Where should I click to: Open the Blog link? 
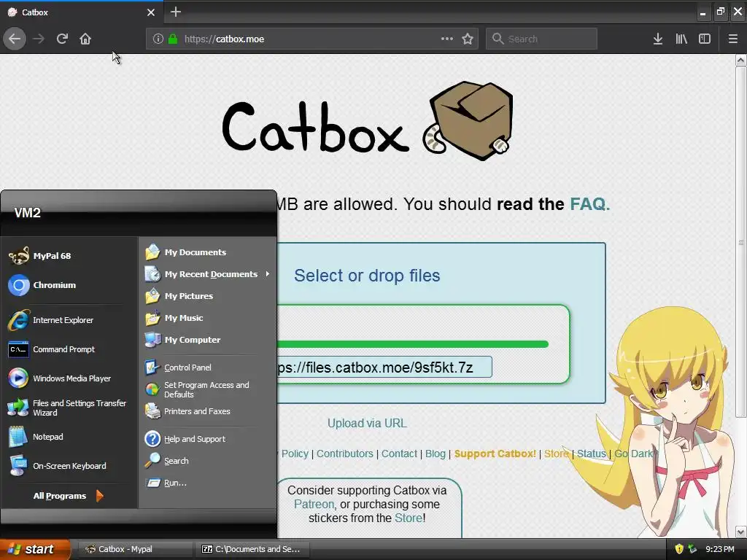click(x=436, y=454)
